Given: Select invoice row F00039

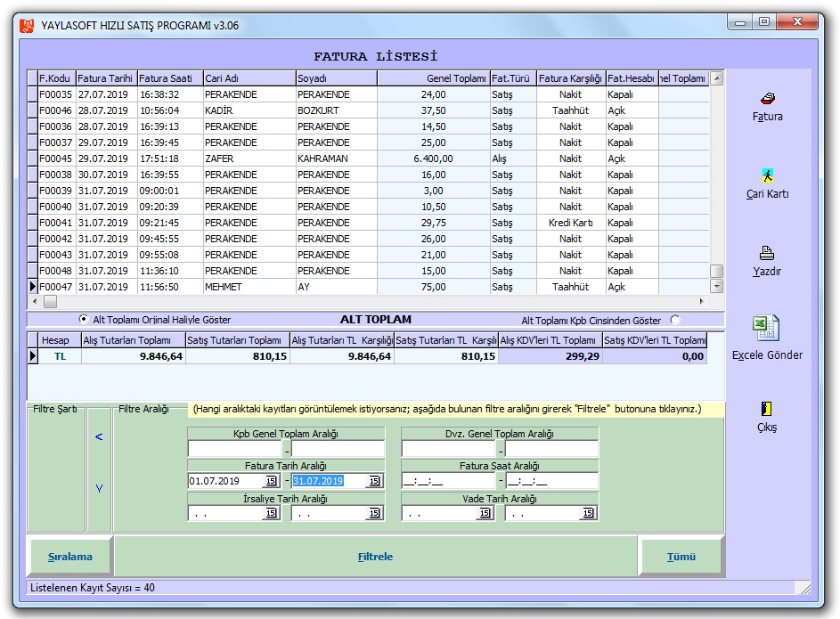Looking at the screenshot, I should click(x=369, y=191).
